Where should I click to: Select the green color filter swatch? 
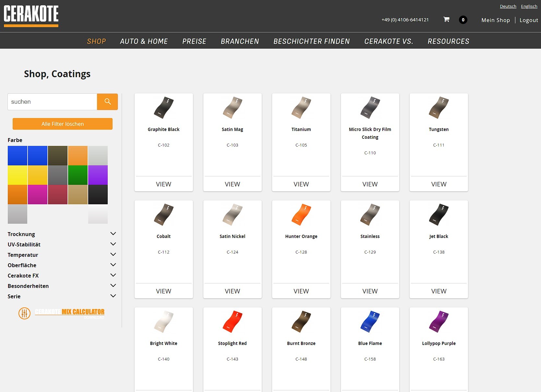pos(78,175)
